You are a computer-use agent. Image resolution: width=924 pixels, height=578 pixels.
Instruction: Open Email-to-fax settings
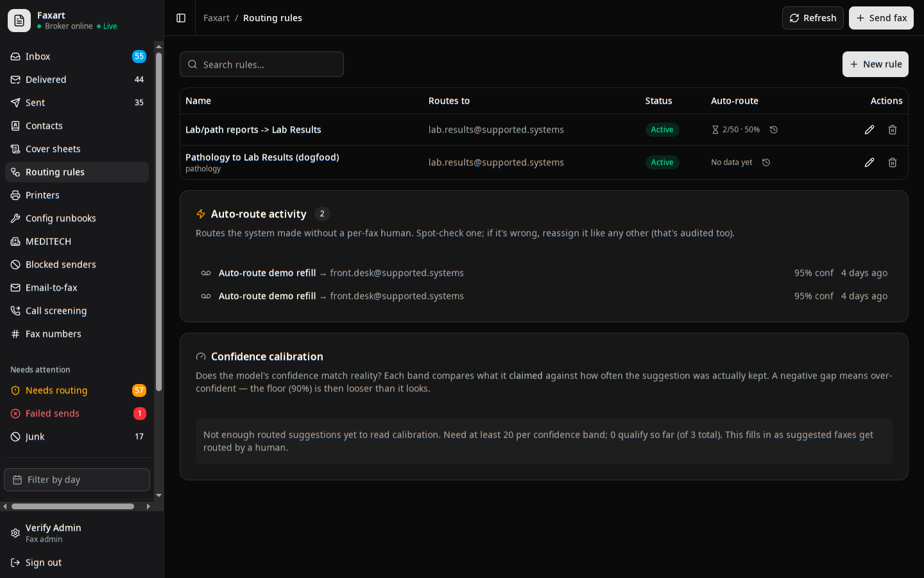coord(77,288)
